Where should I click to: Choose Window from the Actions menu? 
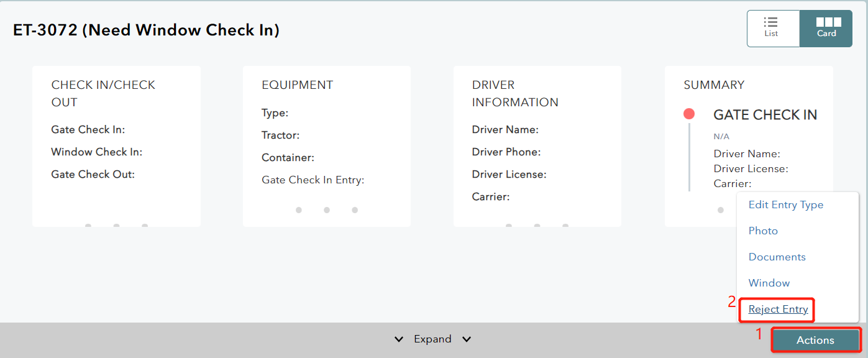(769, 283)
